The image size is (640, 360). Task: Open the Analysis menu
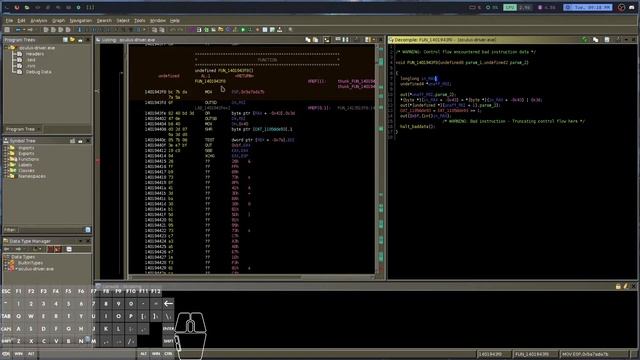coord(39,20)
